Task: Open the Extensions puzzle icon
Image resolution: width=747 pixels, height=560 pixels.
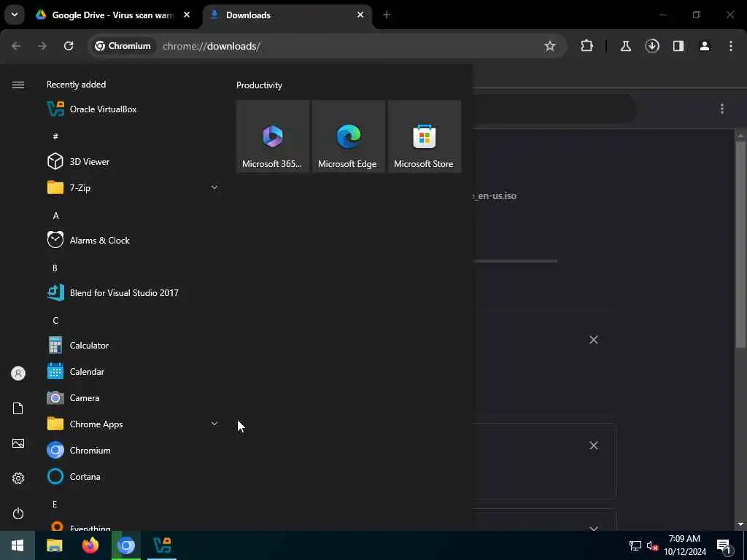Action: (587, 46)
